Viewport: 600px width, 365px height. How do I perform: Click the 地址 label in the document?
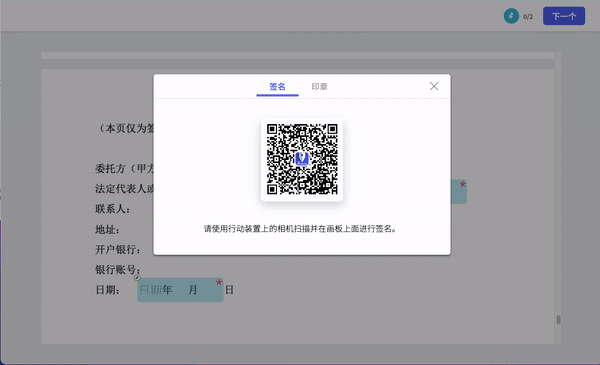pos(107,229)
